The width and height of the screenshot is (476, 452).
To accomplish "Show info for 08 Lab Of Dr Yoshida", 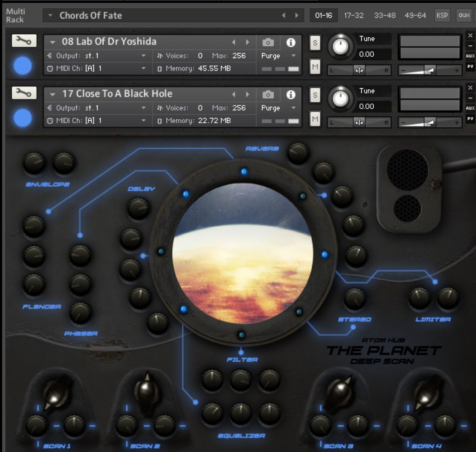I will click(291, 42).
